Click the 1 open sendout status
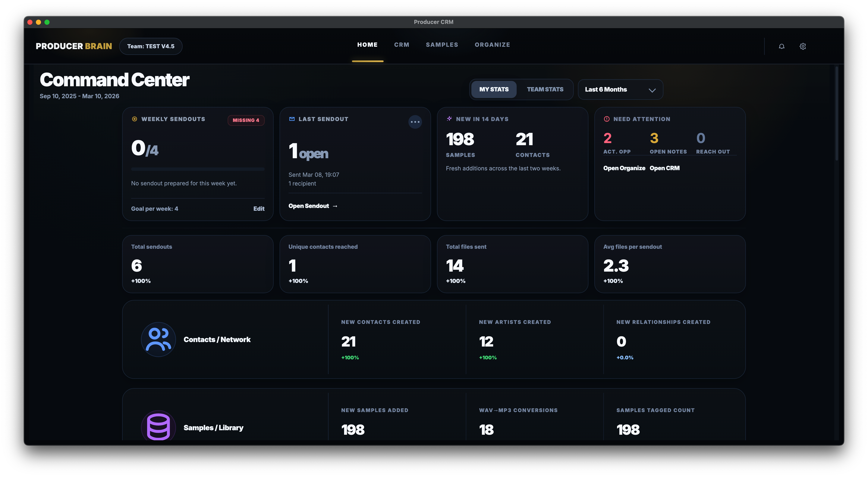 pos(308,151)
